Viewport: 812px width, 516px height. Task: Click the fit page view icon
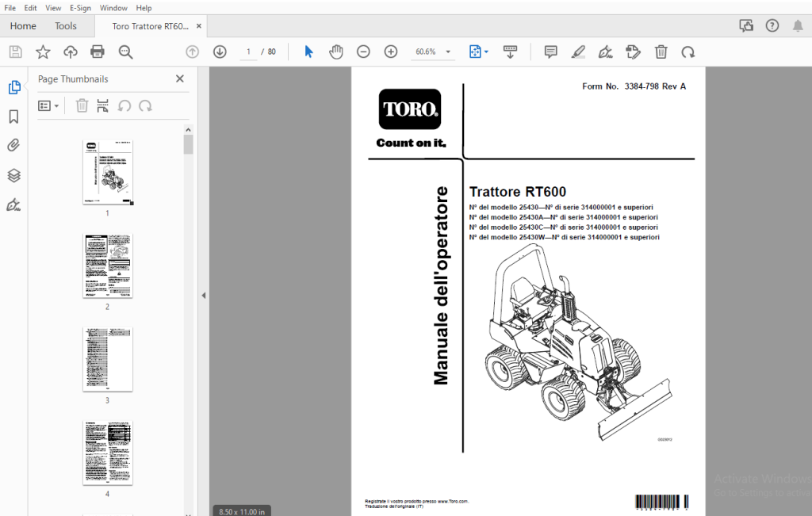(x=475, y=52)
